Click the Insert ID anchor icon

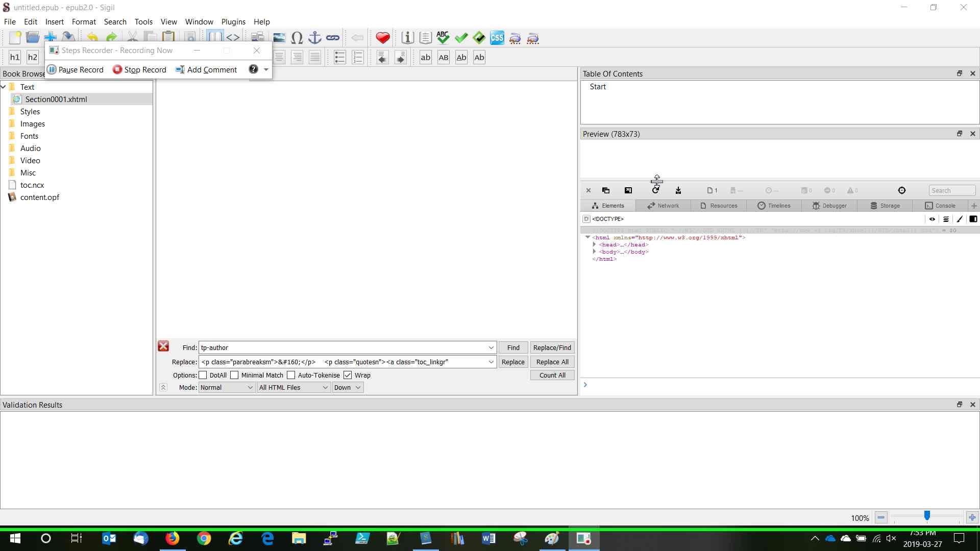click(x=315, y=38)
